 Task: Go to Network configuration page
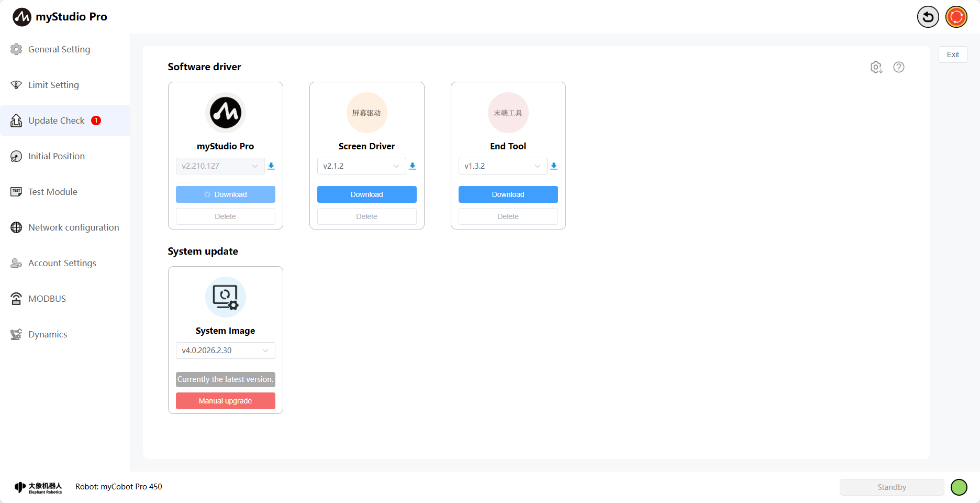(x=73, y=227)
